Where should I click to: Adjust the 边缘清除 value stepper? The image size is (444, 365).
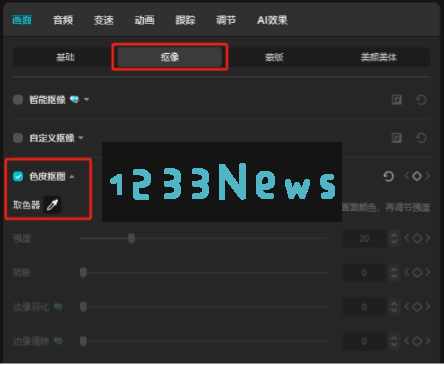coord(394,341)
